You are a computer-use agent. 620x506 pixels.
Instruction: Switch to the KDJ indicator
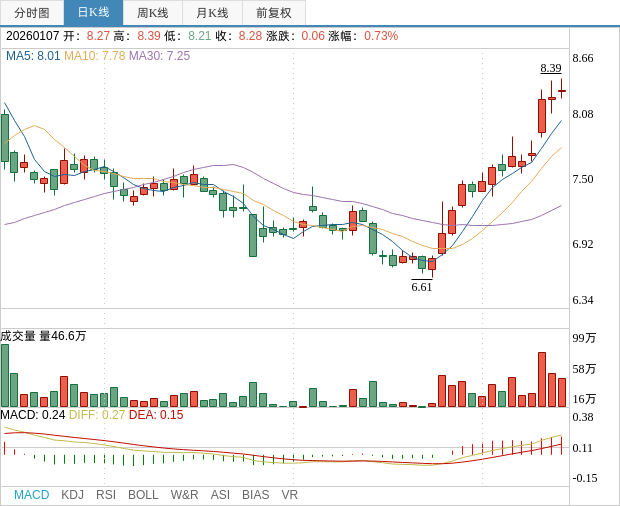tap(72, 494)
